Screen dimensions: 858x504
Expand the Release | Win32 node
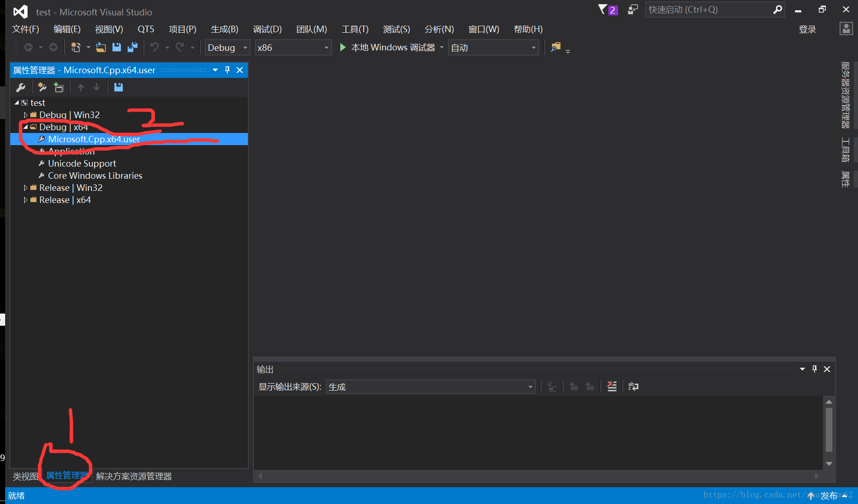click(x=26, y=188)
